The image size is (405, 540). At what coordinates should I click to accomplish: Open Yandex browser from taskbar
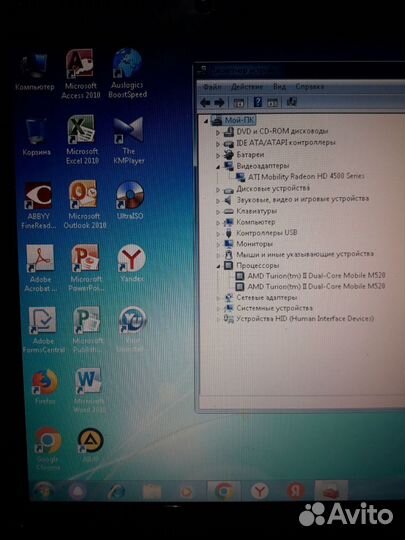259,491
